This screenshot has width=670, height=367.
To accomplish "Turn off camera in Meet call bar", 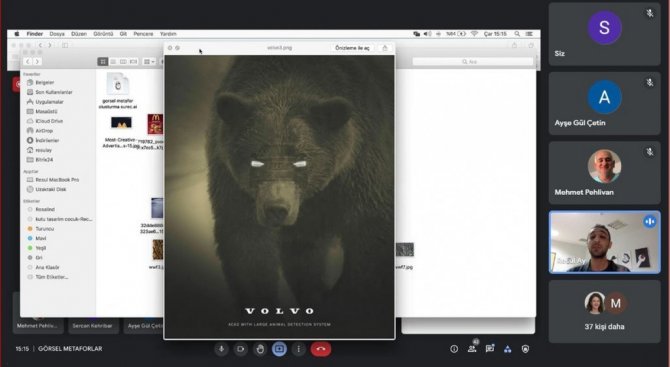I will coord(240,349).
